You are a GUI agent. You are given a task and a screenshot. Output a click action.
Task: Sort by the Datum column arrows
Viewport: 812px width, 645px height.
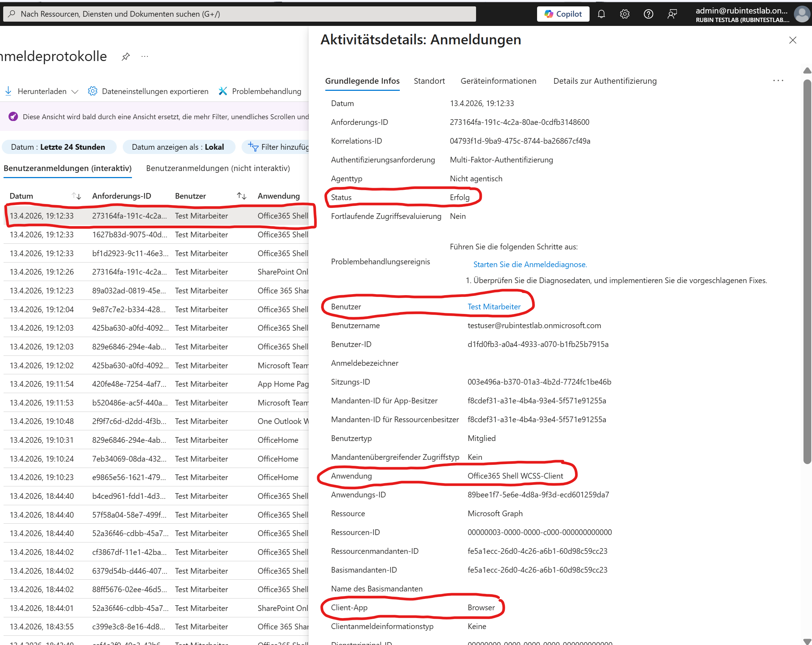tap(77, 196)
